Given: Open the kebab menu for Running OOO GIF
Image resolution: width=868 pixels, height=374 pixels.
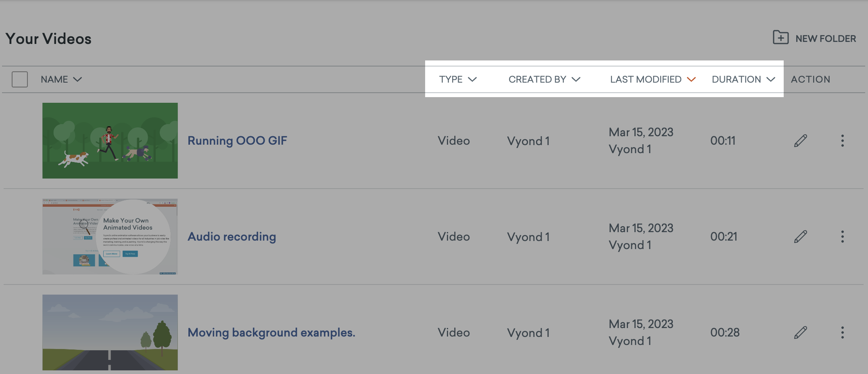Looking at the screenshot, I should tap(843, 141).
